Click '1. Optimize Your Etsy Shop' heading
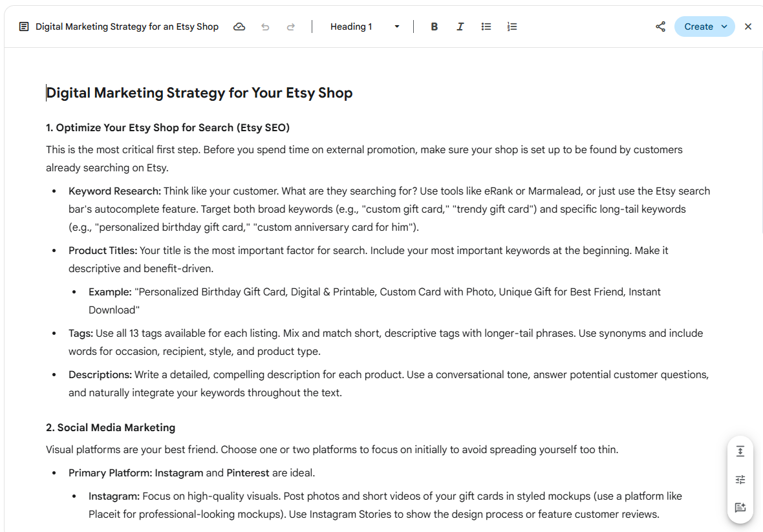The height and width of the screenshot is (532, 763). (168, 128)
